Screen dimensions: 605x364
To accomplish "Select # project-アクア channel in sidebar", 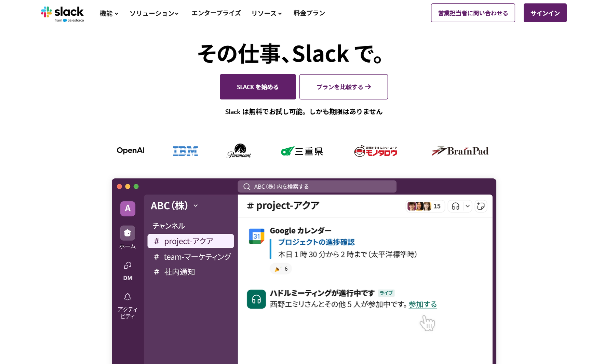I will point(191,241).
